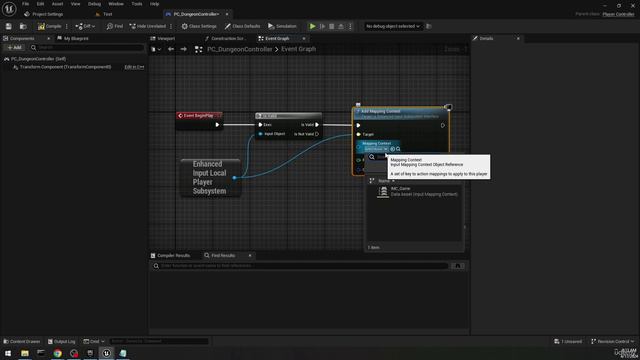Open the Revision Control dropdown
The width and height of the screenshot is (640, 360).
(x=612, y=341)
